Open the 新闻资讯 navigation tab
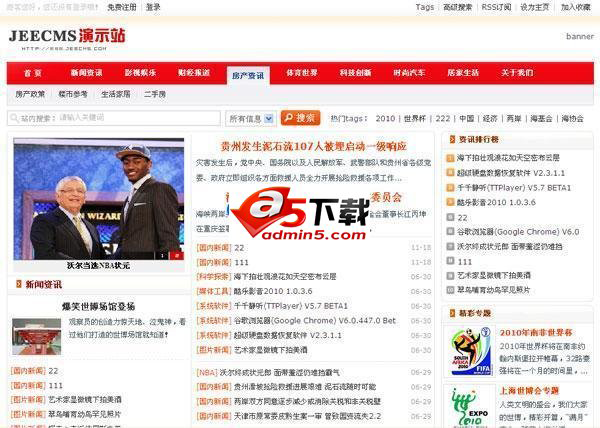 click(x=86, y=73)
